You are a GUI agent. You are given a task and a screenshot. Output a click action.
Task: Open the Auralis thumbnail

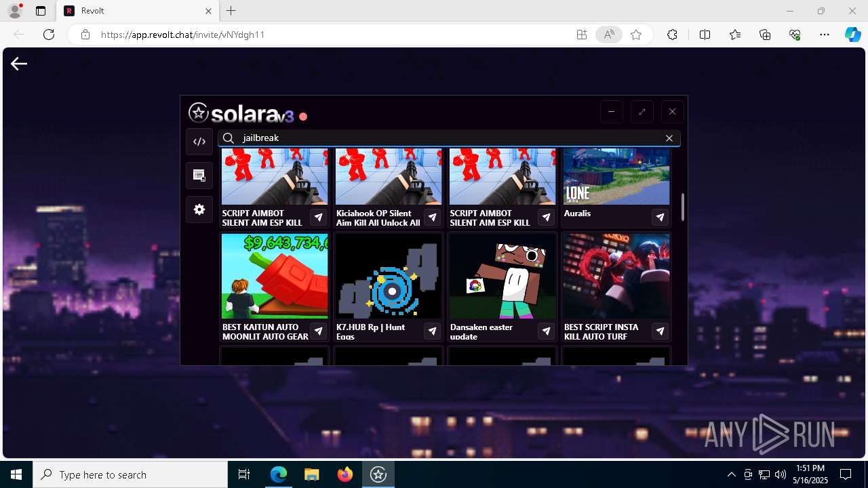pyautogui.click(x=616, y=176)
